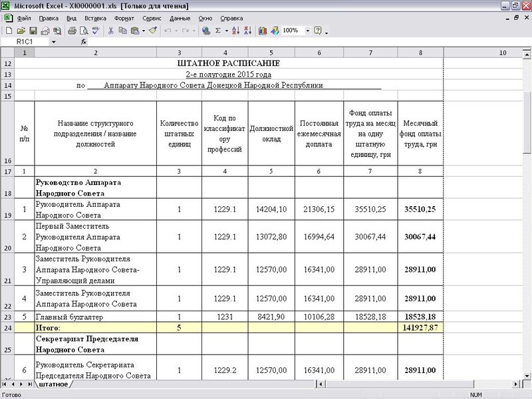Viewport: 532px width, 399px height.
Task: Sort ascending with the A-Z icon
Action: pos(237,31)
